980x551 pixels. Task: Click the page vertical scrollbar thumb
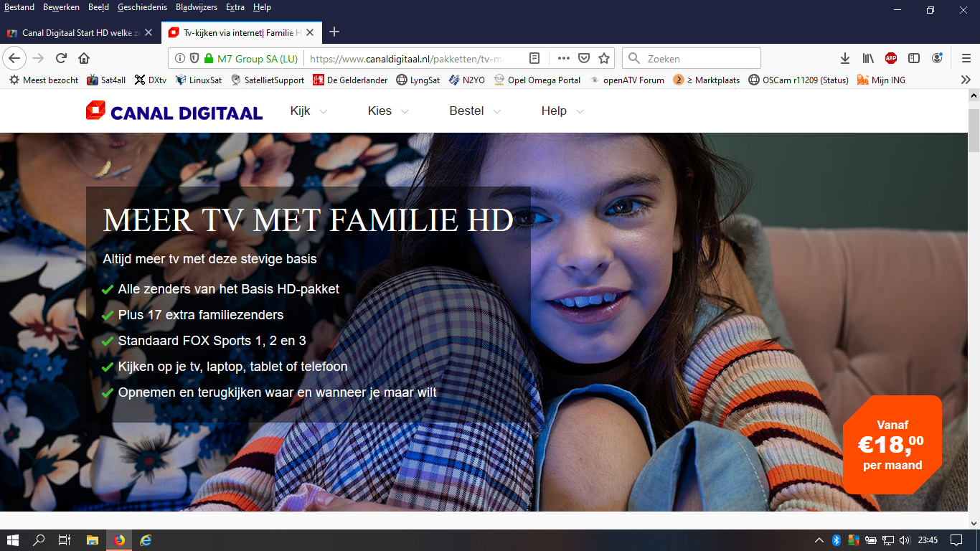[x=974, y=131]
